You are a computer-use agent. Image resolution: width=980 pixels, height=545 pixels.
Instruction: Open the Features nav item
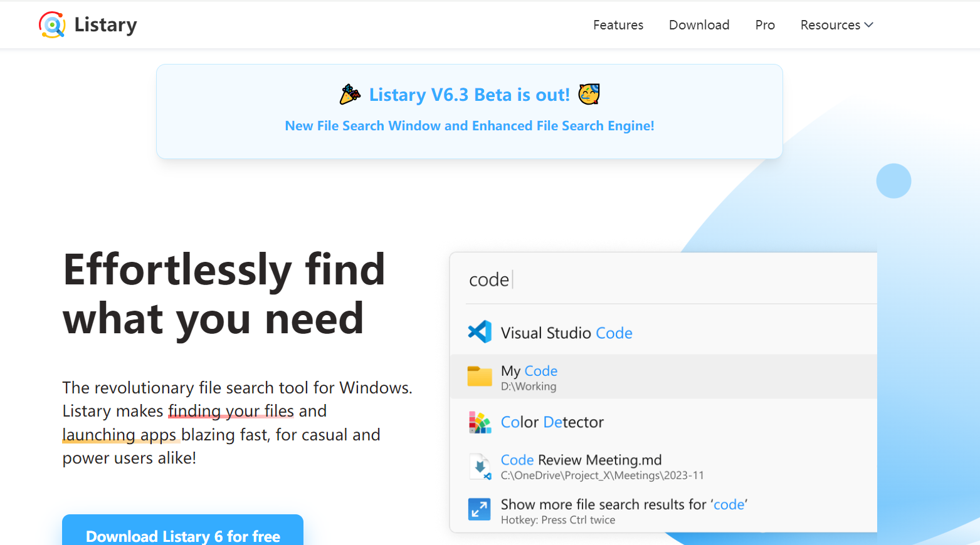[618, 25]
